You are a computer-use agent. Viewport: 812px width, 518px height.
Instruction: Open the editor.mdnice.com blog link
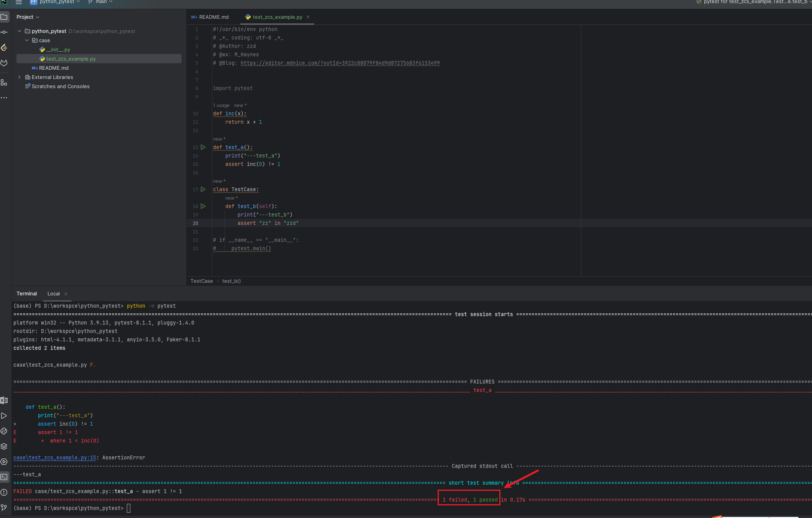340,63
